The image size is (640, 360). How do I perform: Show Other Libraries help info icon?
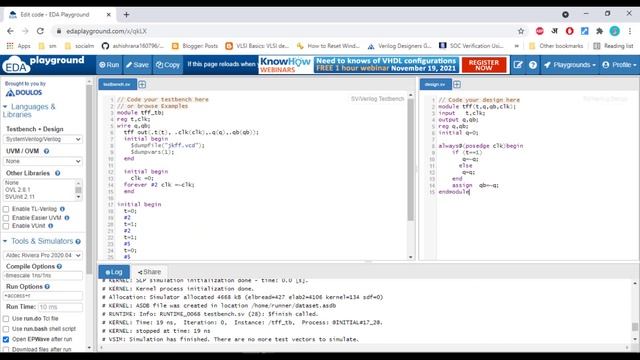click(x=58, y=173)
